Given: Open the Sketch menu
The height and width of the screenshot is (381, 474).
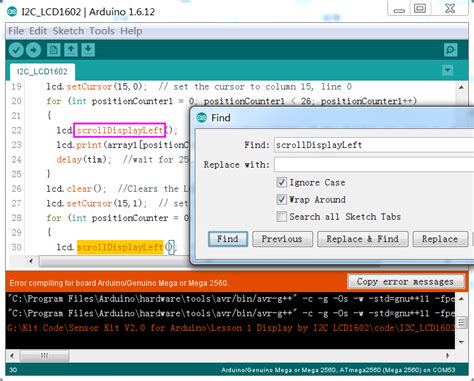Looking at the screenshot, I should [68, 31].
